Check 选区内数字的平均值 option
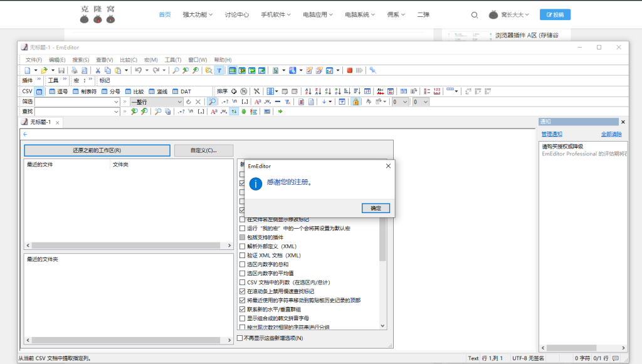Viewport: 642px width, 364px height. pos(243,273)
